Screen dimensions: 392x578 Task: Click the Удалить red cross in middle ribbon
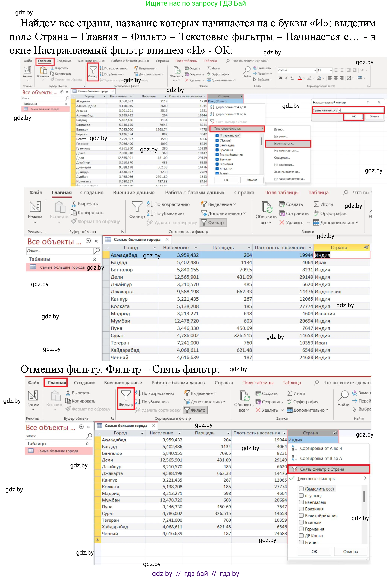(282, 223)
